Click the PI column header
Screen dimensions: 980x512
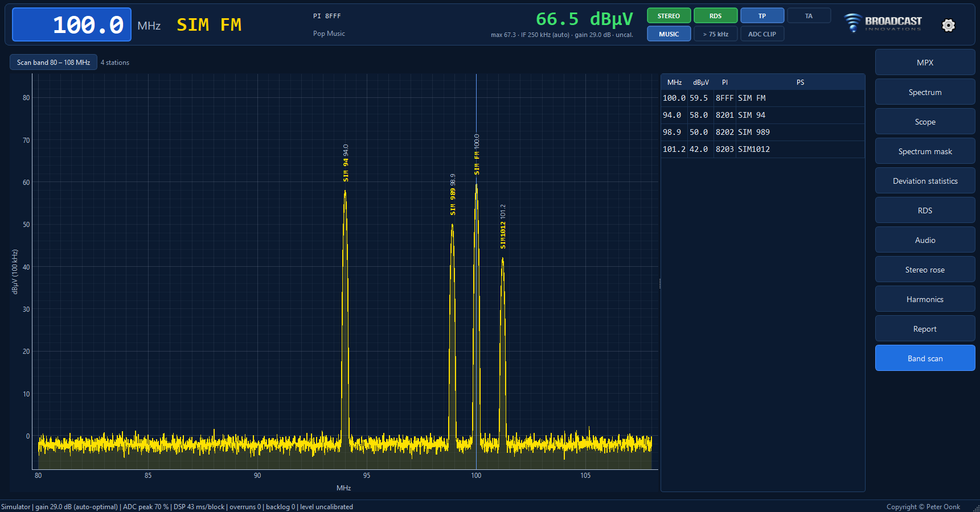[725, 82]
